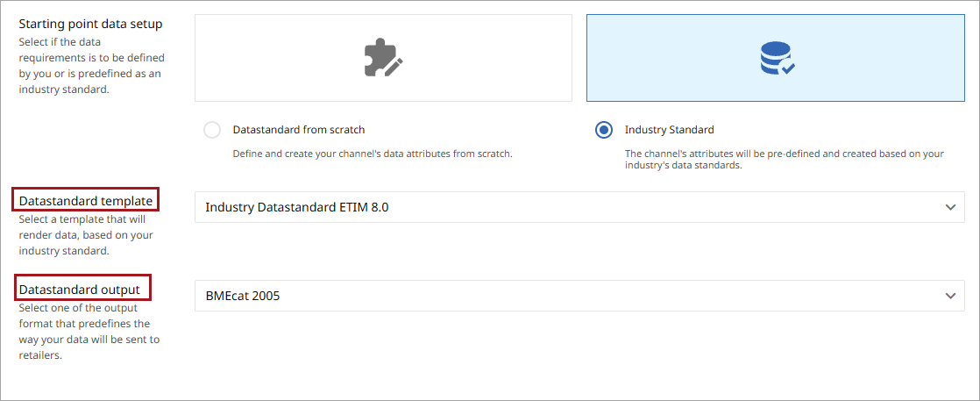Viewport: 980px width, 401px height.
Task: Choose the Datastandard from scratch card
Action: 383,58
